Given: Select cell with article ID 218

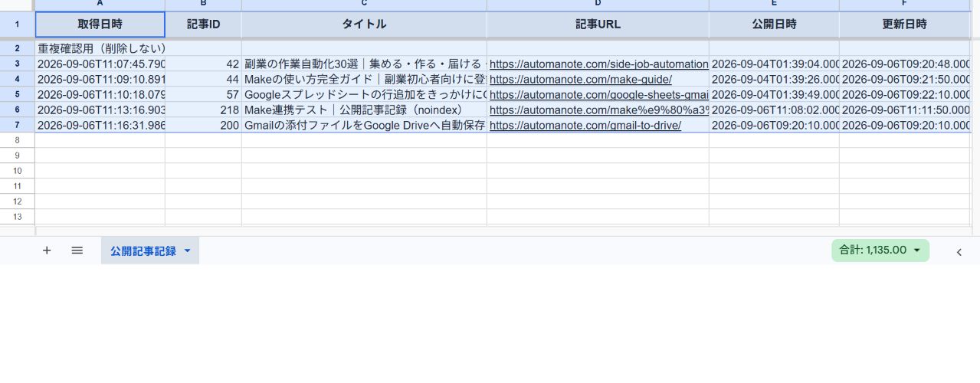Looking at the screenshot, I should 203,110.
